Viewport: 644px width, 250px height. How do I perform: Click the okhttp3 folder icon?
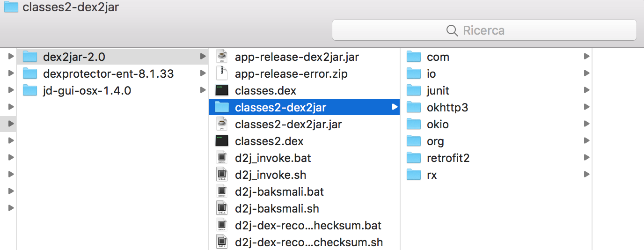click(414, 108)
